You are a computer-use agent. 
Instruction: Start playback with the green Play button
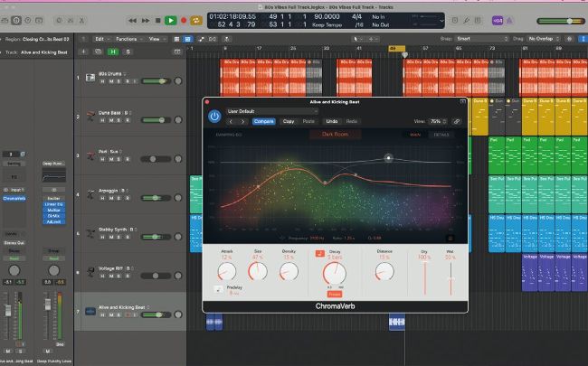pos(171,21)
